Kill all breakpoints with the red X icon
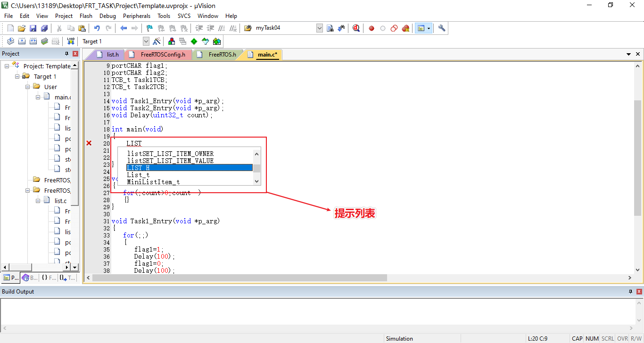 pyautogui.click(x=405, y=28)
